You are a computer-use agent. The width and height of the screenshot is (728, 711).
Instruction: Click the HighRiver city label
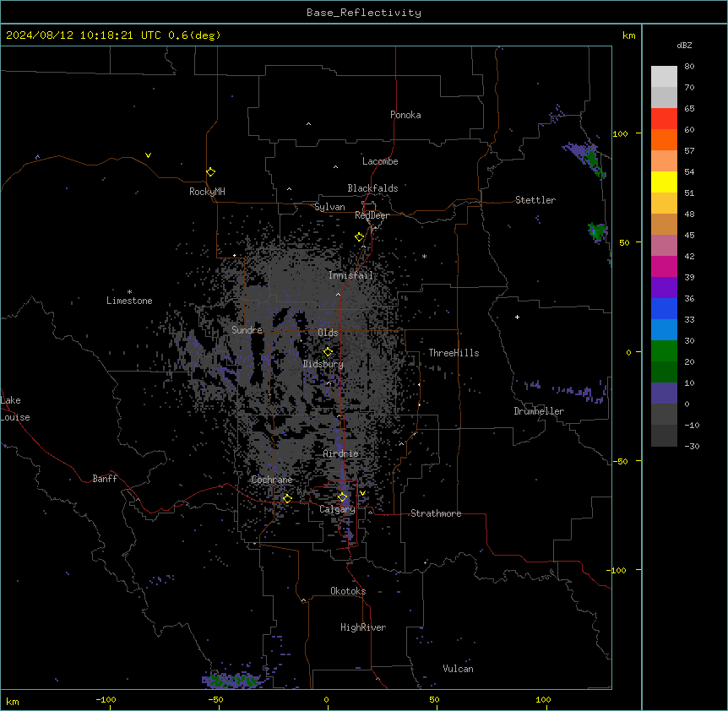point(363,627)
